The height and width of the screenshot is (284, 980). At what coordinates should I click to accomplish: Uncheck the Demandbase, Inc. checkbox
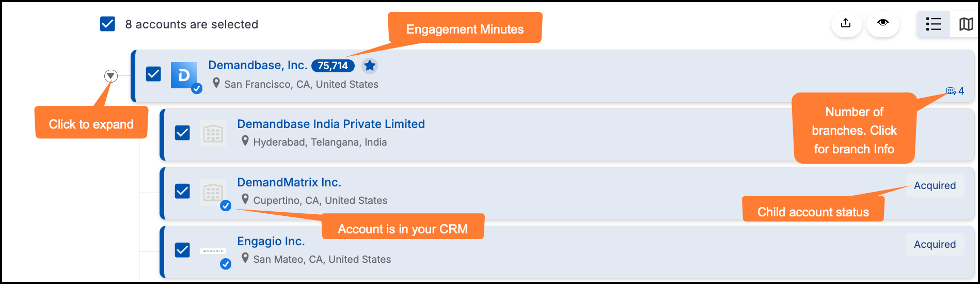(153, 74)
